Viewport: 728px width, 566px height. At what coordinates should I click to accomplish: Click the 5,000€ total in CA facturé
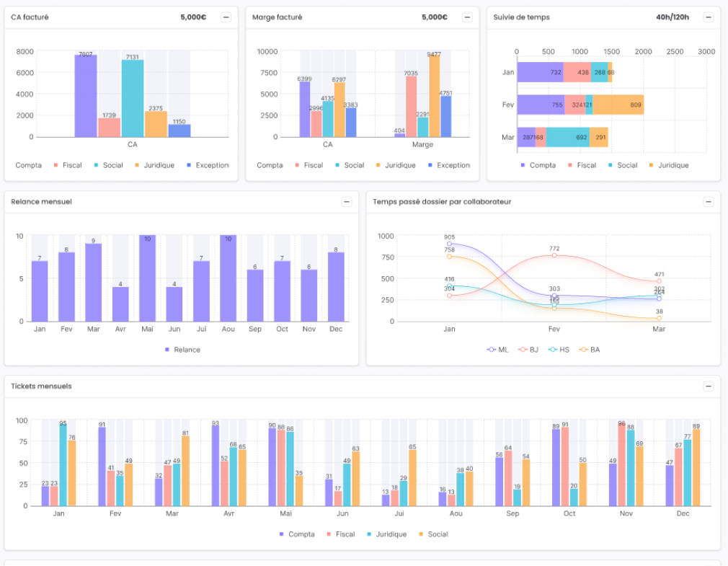194,17
